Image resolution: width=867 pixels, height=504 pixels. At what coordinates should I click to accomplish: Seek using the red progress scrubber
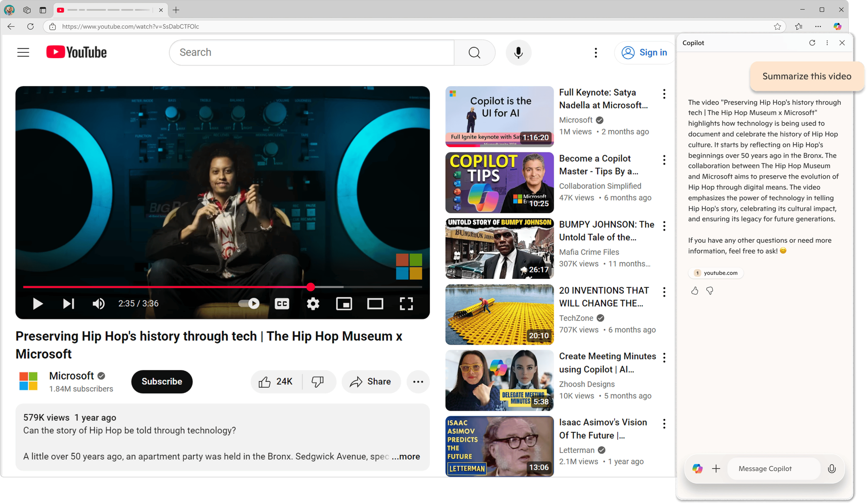(311, 287)
